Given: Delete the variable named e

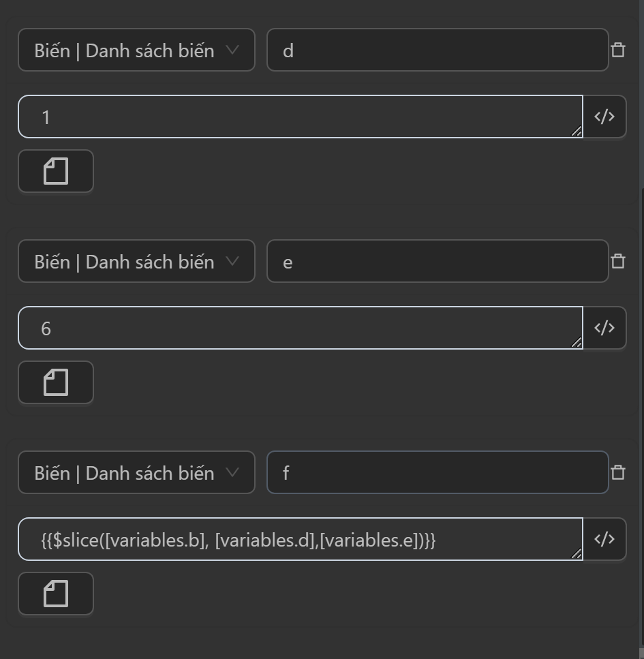Looking at the screenshot, I should (618, 261).
